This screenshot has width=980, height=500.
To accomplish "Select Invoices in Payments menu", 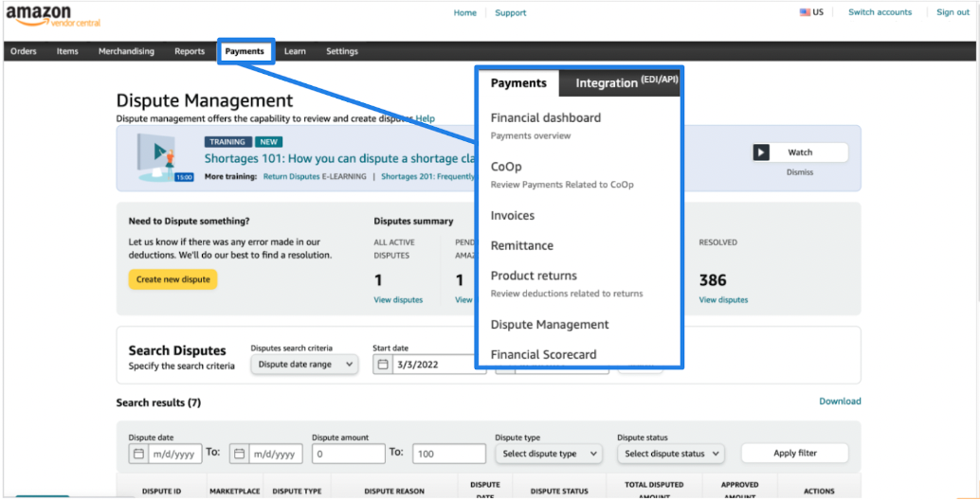I will 513,215.
